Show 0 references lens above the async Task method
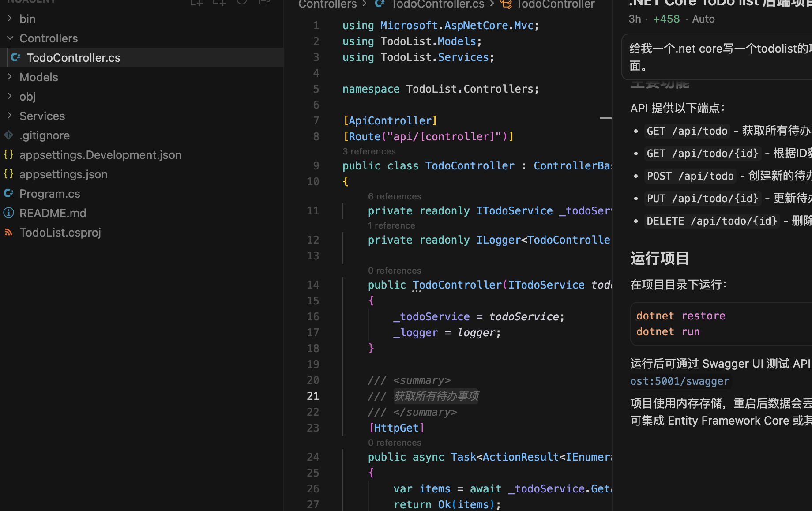Viewport: 812px width, 511px height. click(395, 443)
